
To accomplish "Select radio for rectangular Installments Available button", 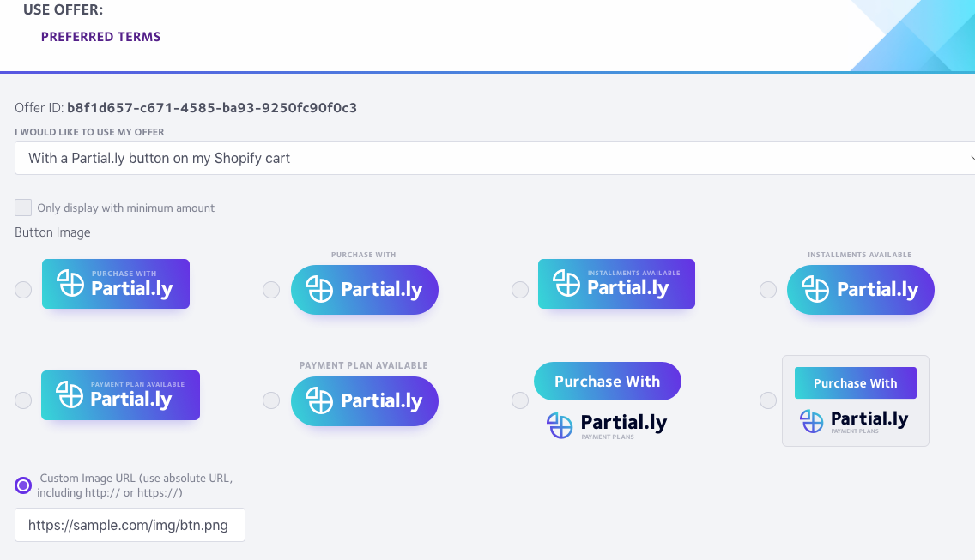I will 520,290.
